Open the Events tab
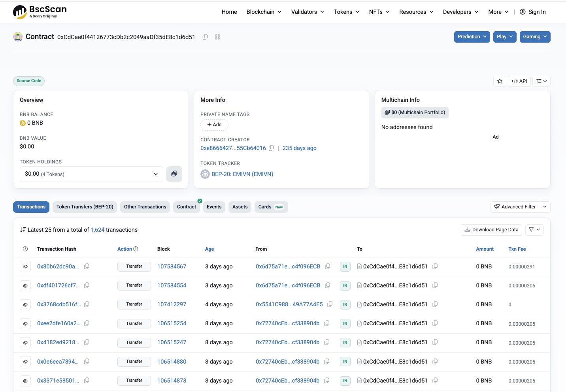Viewport: 566px width, 392px height. (x=214, y=207)
